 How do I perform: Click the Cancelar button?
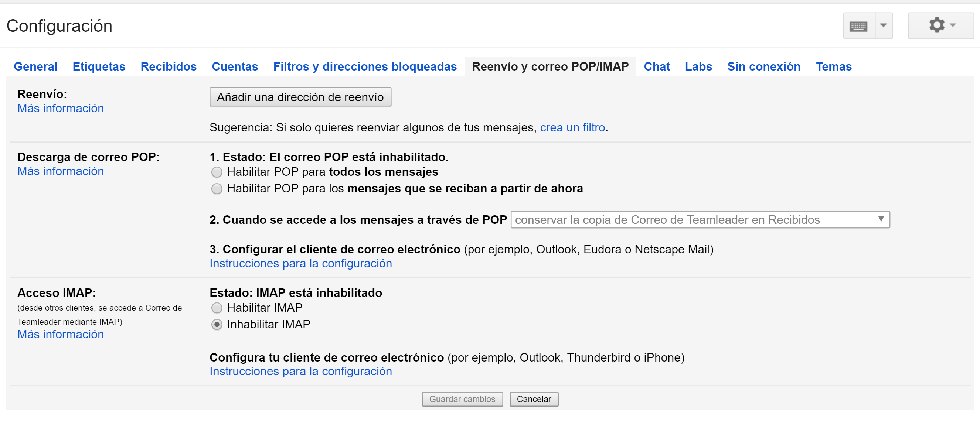click(x=534, y=399)
